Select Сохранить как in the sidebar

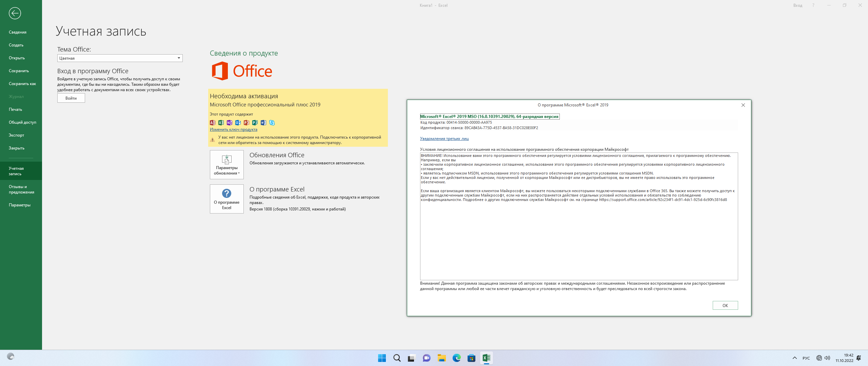[22, 84]
